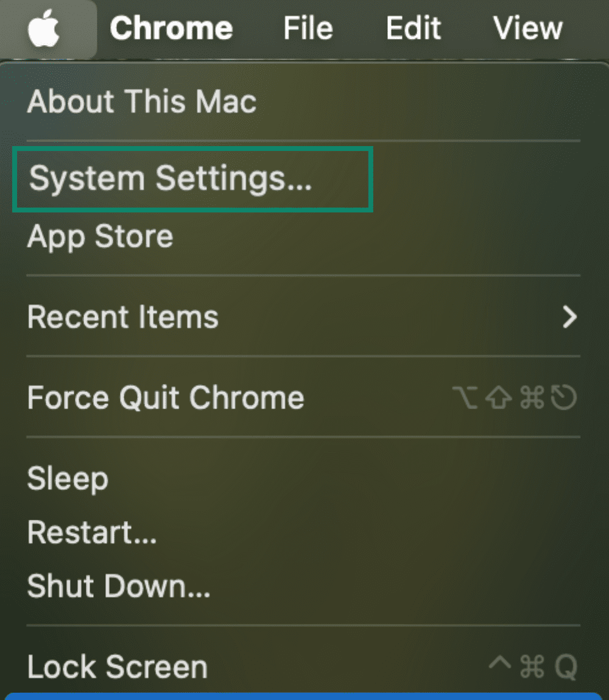Choose Restart from the Apple menu
The height and width of the screenshot is (700, 609).
[x=91, y=532]
